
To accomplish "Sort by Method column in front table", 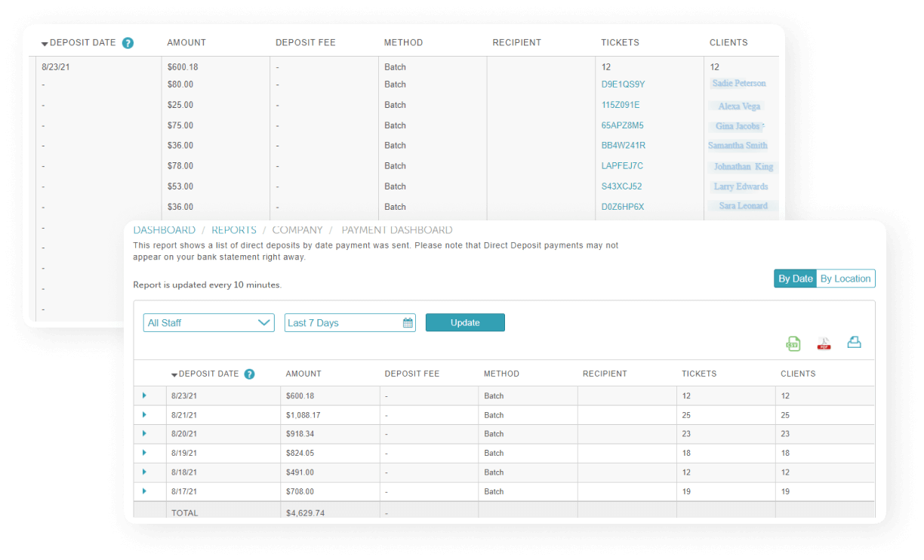I will click(501, 374).
